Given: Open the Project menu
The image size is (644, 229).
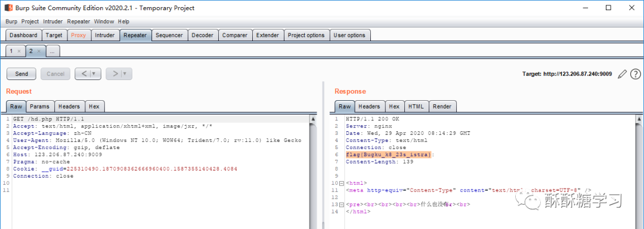Looking at the screenshot, I should click(30, 21).
